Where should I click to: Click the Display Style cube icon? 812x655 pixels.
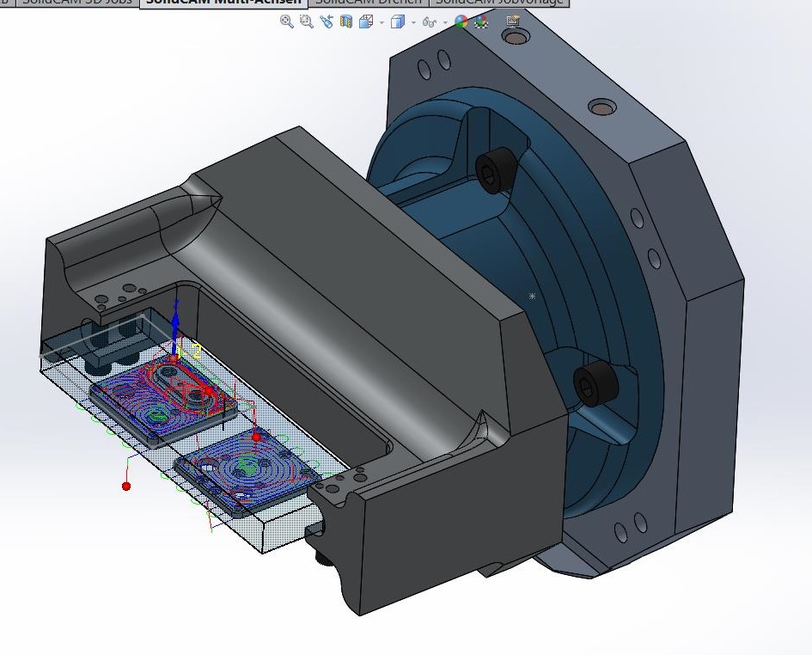397,22
